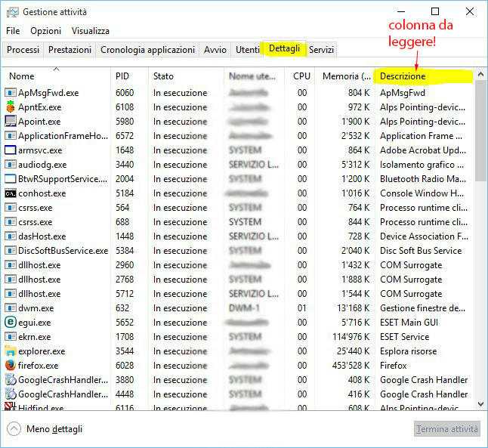Image resolution: width=488 pixels, height=448 pixels.
Task: Select the ApntEx.exe icon
Action: pos(11,107)
